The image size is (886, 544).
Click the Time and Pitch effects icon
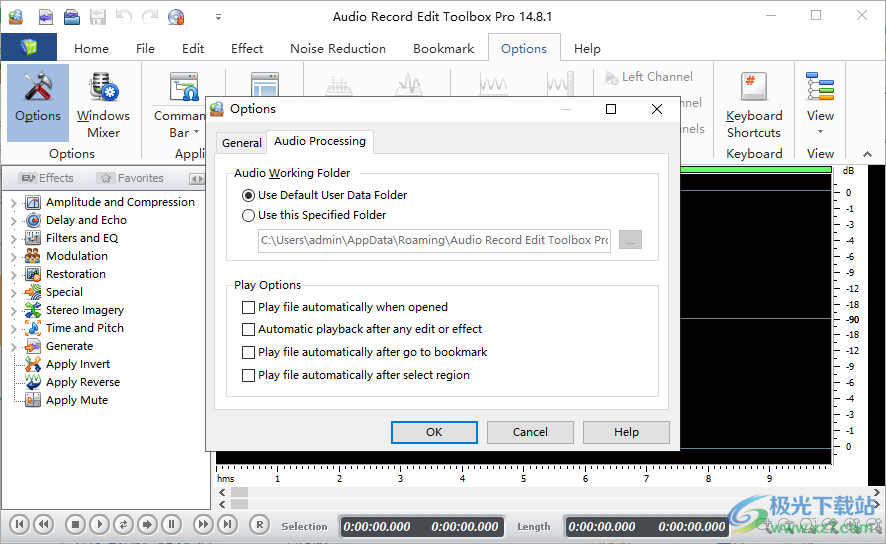(33, 328)
